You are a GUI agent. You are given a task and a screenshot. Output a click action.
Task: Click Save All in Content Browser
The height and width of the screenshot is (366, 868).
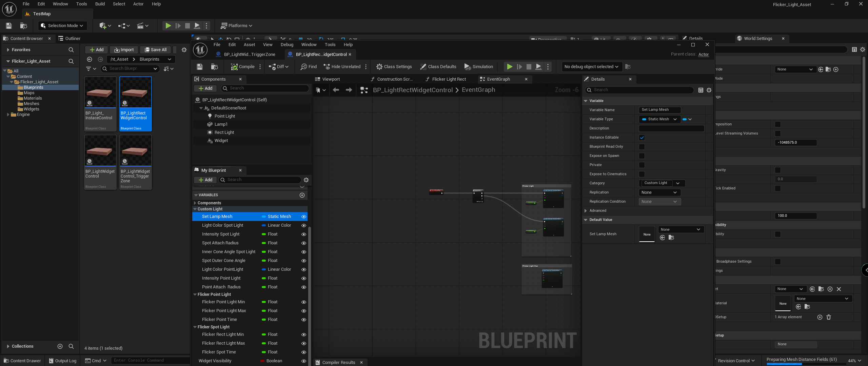pyautogui.click(x=156, y=50)
